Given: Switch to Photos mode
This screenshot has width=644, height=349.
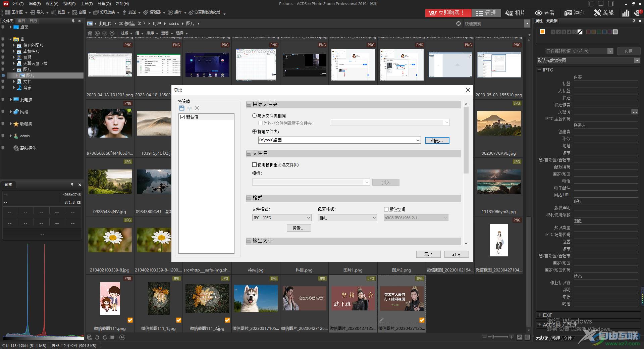Looking at the screenshot, I should (x=515, y=13).
